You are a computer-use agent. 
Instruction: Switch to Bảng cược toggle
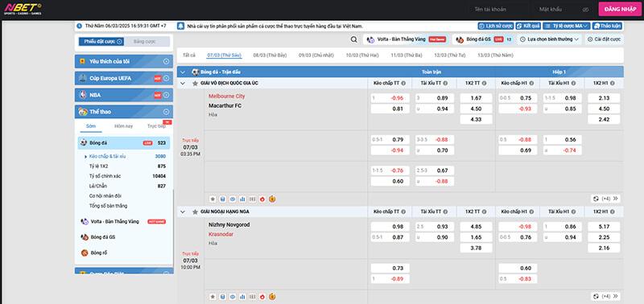point(147,42)
